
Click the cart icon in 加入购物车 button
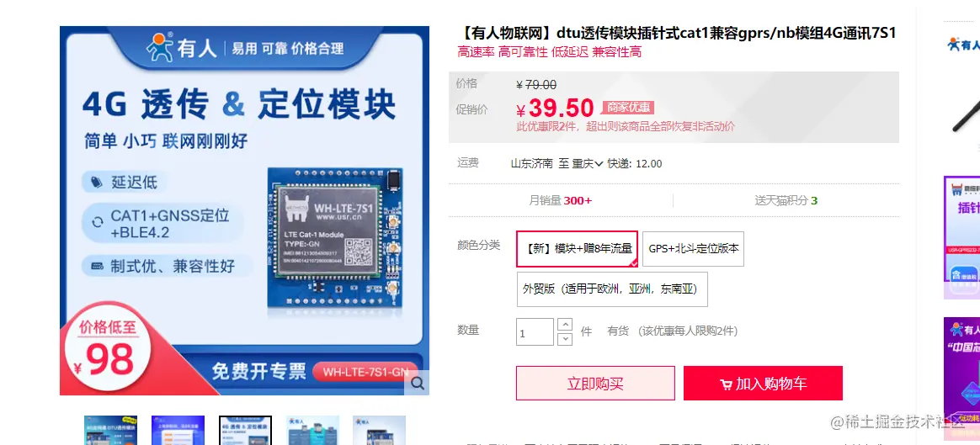[x=727, y=384]
